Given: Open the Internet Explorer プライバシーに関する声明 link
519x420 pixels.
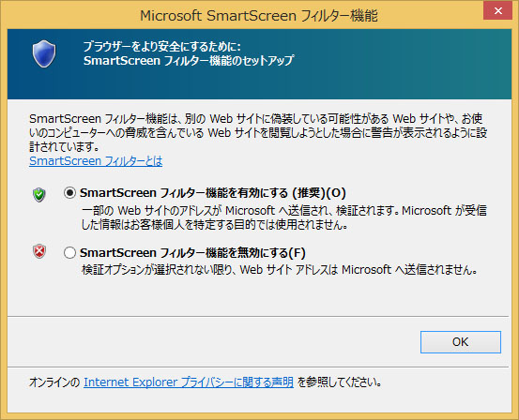Looking at the screenshot, I should coord(189,382).
